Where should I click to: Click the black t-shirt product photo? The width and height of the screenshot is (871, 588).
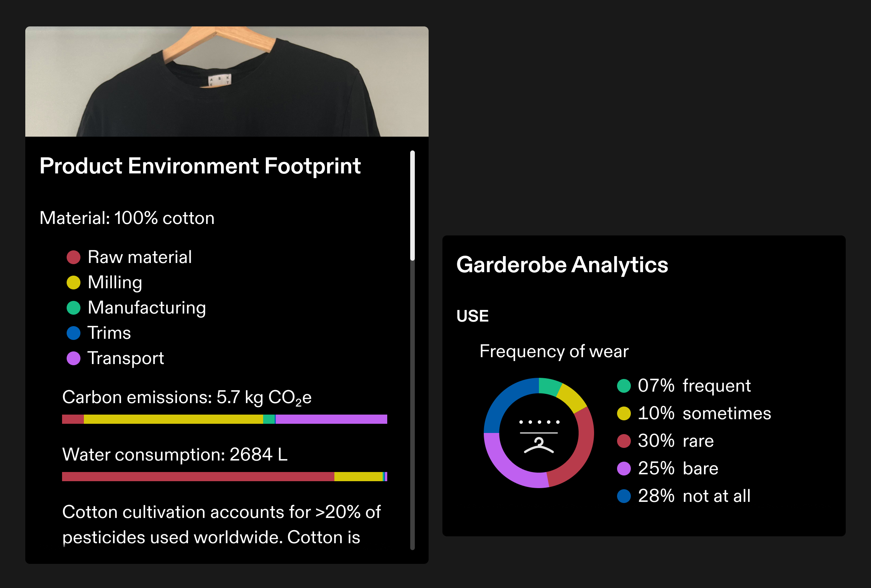click(227, 82)
